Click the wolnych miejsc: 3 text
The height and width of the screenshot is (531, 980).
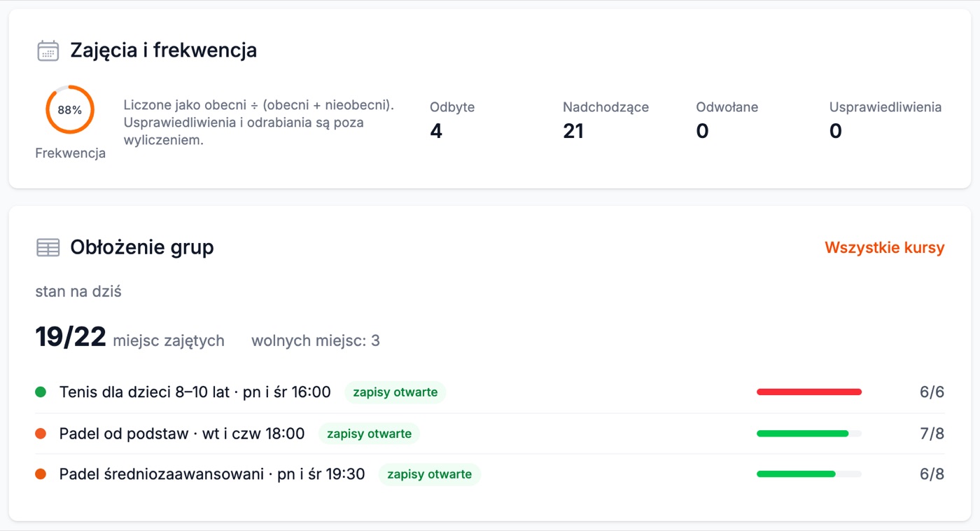click(x=316, y=341)
